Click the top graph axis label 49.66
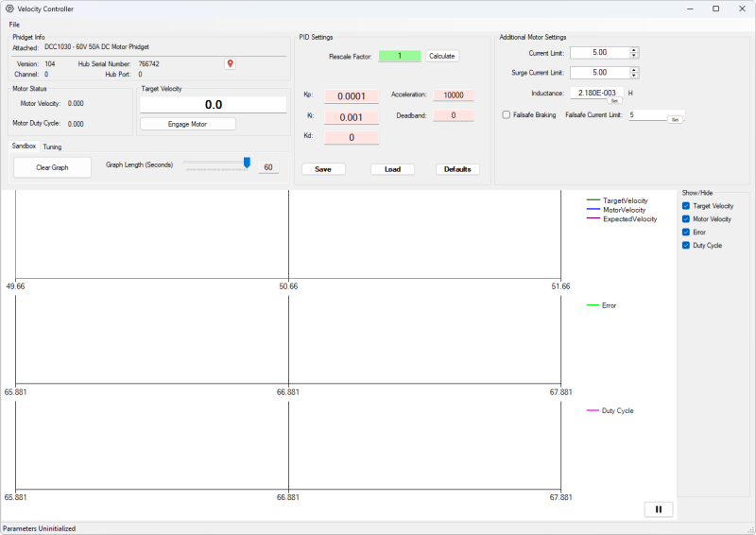This screenshot has width=756, height=535. tap(15, 286)
